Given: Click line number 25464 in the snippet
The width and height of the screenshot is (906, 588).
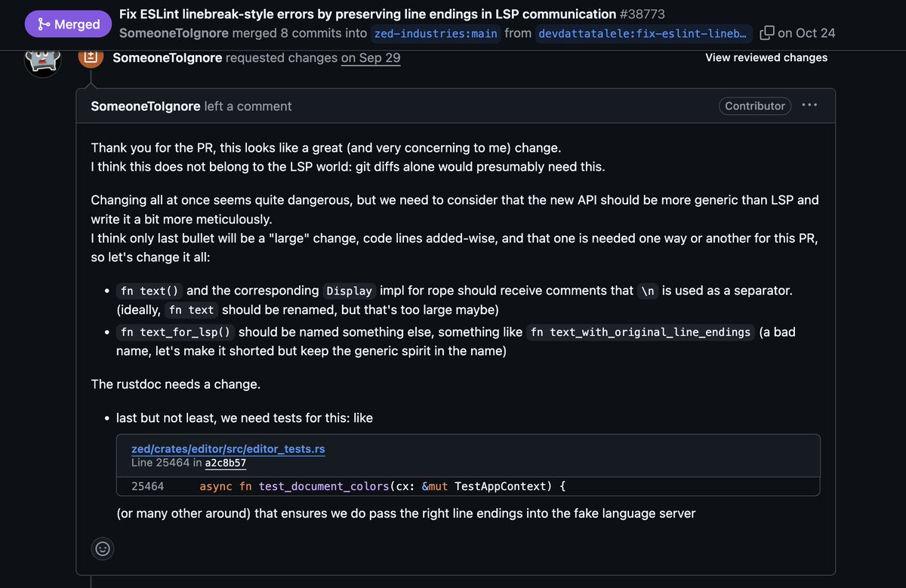Looking at the screenshot, I should coord(147,486).
